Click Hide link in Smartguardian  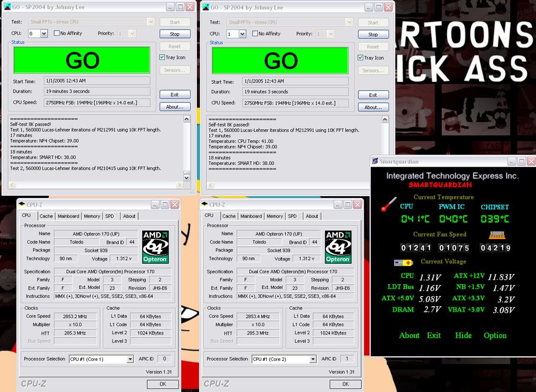[x=463, y=335]
